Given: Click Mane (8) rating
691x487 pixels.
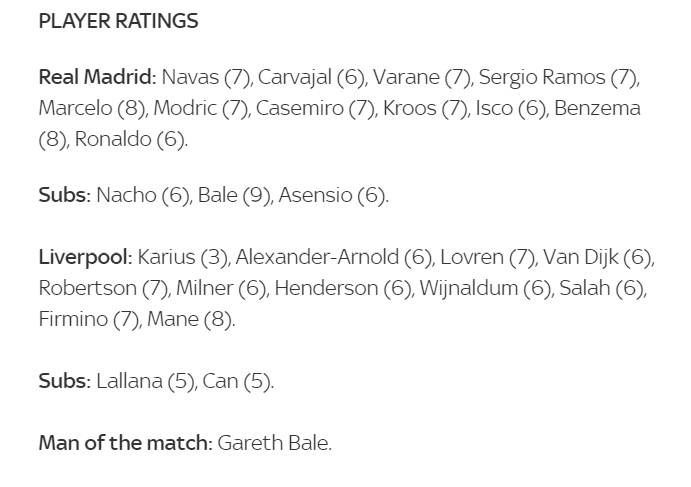Looking at the screenshot, I should coord(190,320).
